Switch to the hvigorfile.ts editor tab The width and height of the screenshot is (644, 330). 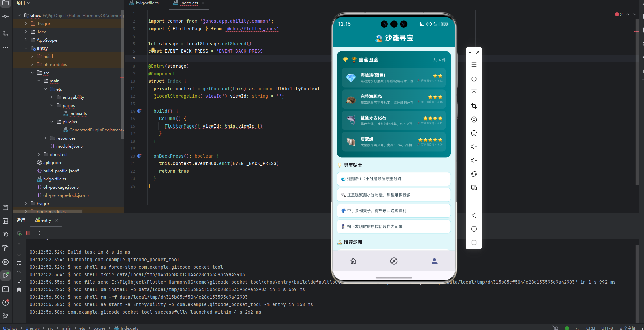[x=144, y=3]
